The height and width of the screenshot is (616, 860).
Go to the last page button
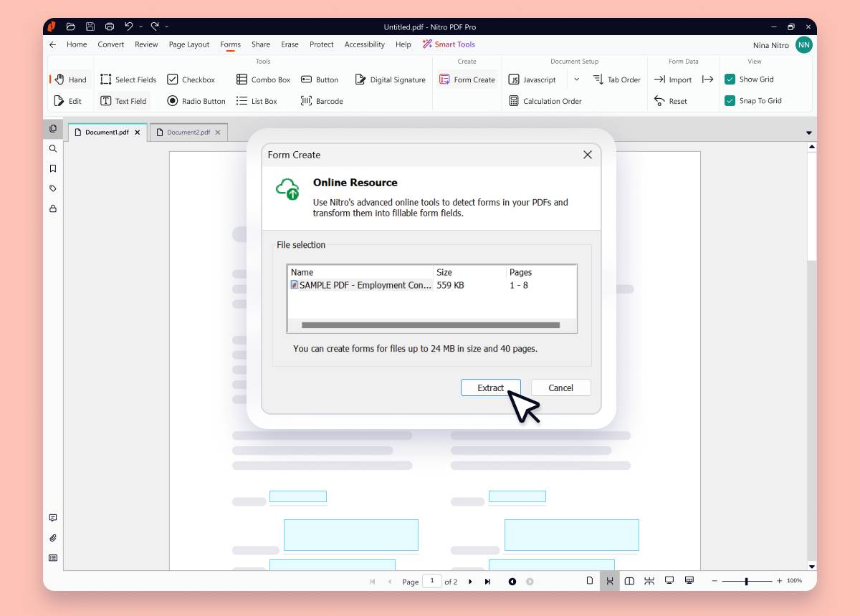coord(488,582)
